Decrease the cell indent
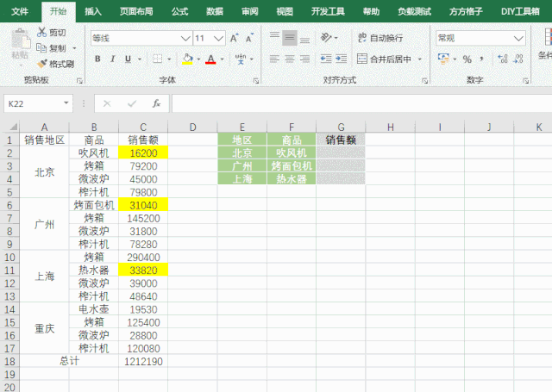552x392 pixels. coord(326,59)
